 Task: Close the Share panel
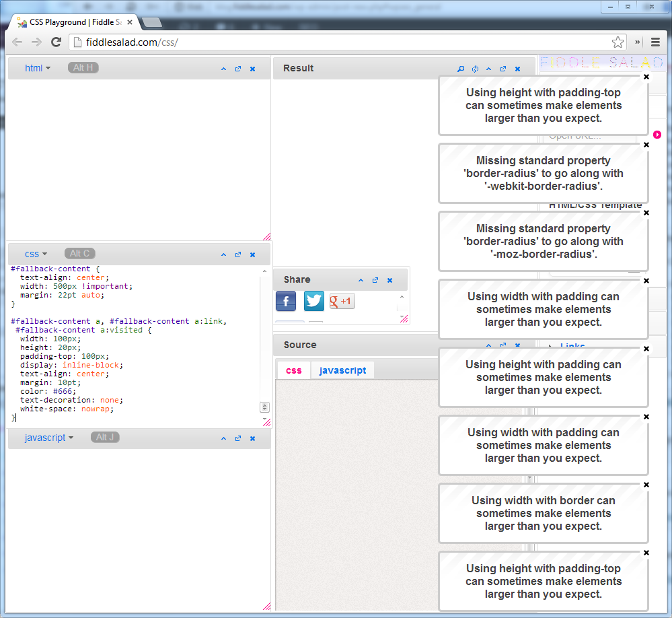coord(390,281)
